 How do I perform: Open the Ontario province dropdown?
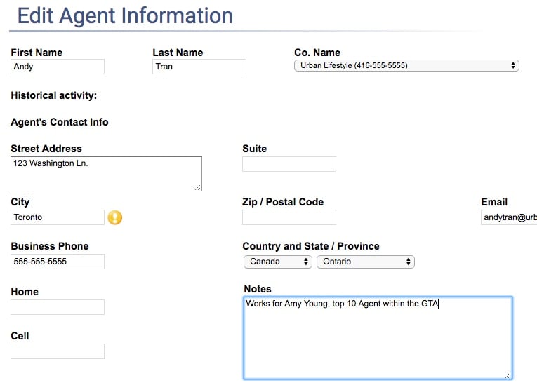365,262
